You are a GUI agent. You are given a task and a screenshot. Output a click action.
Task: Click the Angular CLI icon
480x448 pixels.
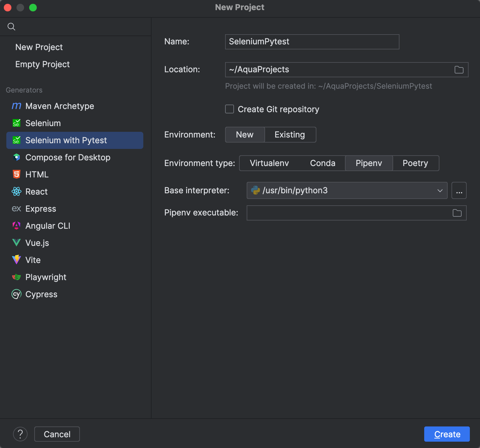[x=16, y=226]
